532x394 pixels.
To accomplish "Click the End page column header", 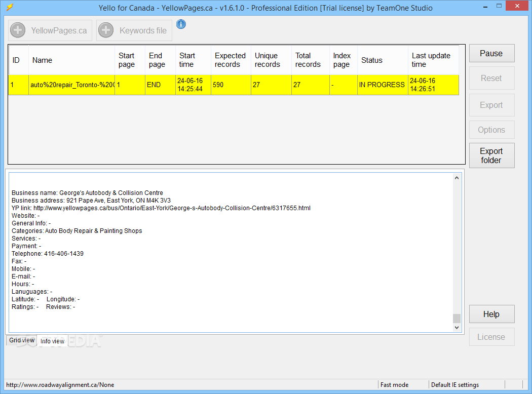I will pos(160,60).
